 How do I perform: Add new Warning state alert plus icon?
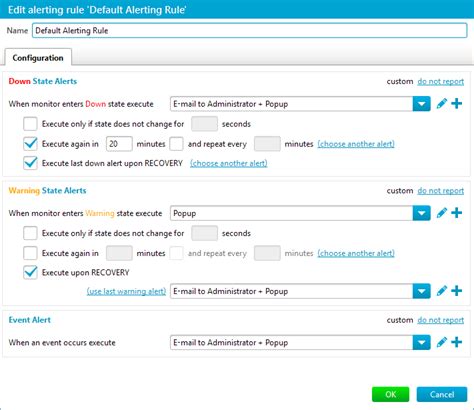457,213
